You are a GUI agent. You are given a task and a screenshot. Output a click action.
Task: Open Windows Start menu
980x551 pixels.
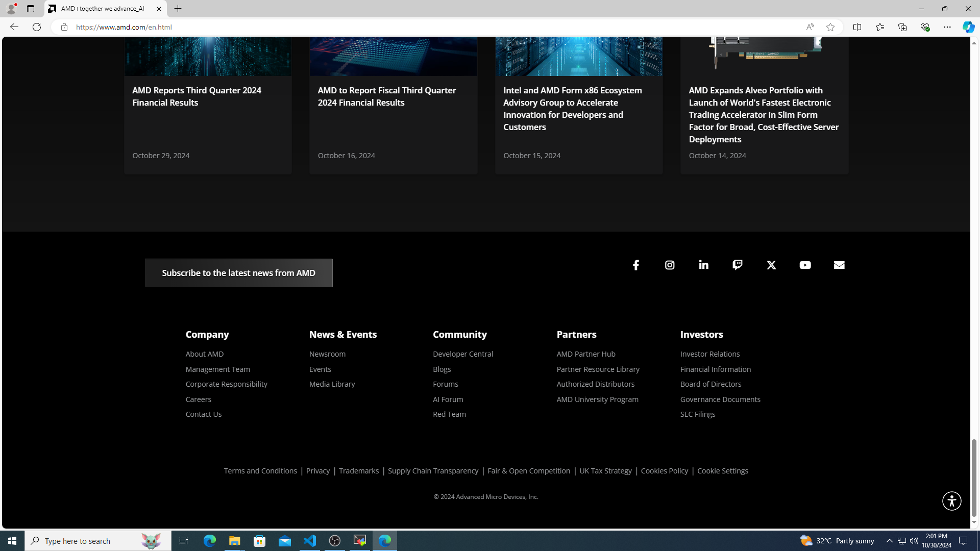[x=12, y=541]
